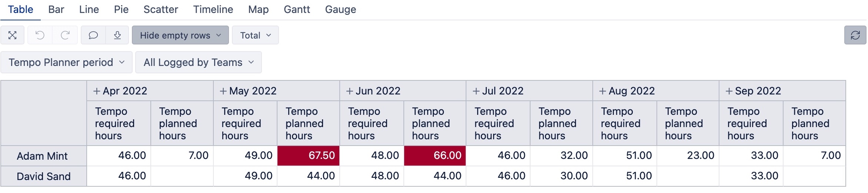
Task: Click the refresh report icon
Action: (x=855, y=35)
